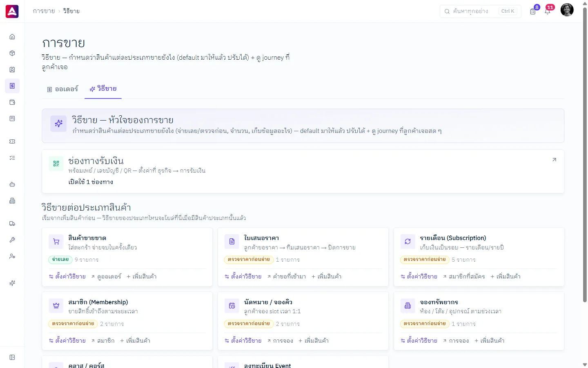Viewport: 588px width, 368px height.
Task: Select the วิธีขาย tab
Action: click(103, 89)
